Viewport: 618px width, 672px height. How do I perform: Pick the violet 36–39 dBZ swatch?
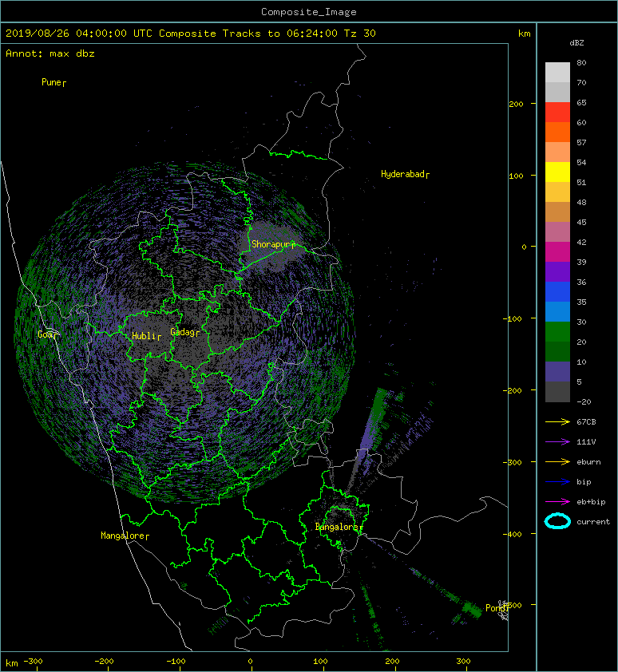point(557,271)
